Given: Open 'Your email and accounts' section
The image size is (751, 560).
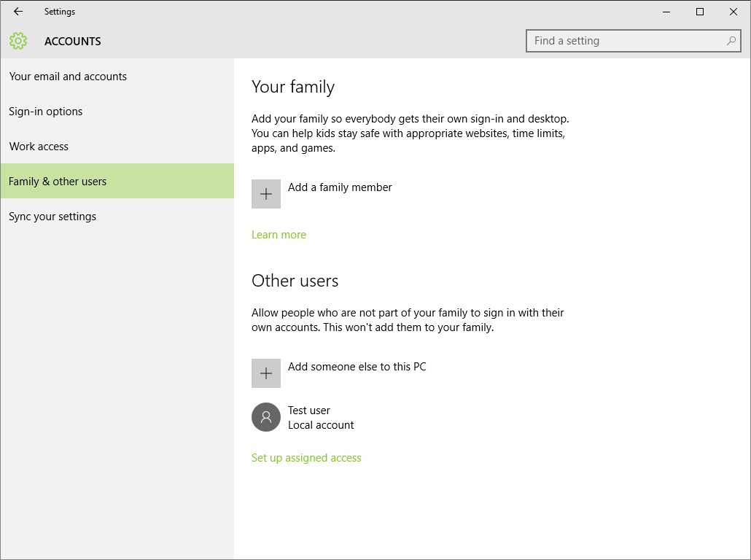Looking at the screenshot, I should pos(68,77).
